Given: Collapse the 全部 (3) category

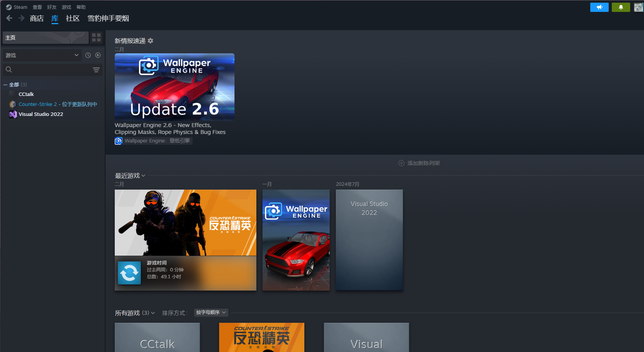Looking at the screenshot, I should (5, 84).
